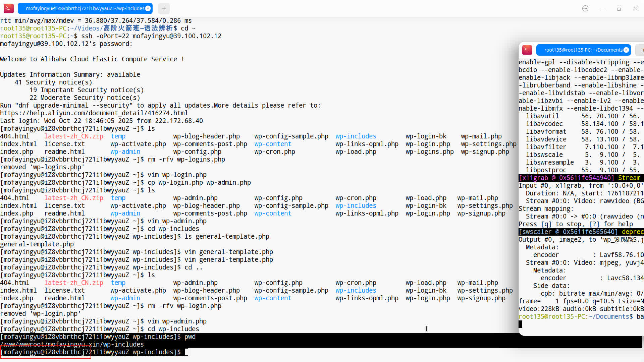Click 'Press [q] to stop' ffmpeg line

coord(576,224)
